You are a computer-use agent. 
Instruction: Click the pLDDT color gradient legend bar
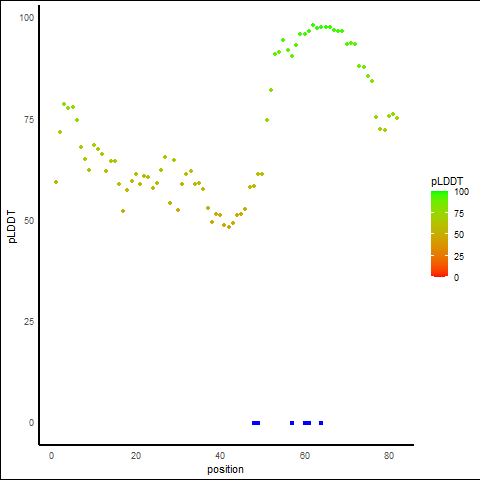439,234
